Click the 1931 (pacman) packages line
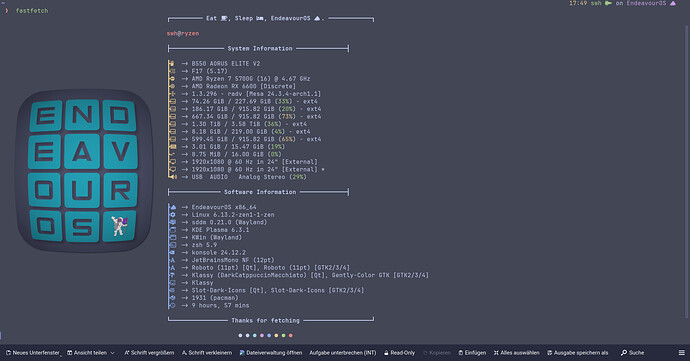690x361 pixels. [215, 298]
